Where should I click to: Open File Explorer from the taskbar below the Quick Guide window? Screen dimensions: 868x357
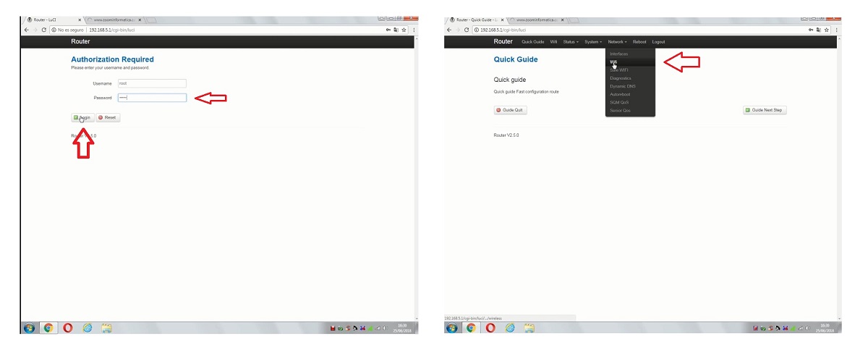coord(529,328)
